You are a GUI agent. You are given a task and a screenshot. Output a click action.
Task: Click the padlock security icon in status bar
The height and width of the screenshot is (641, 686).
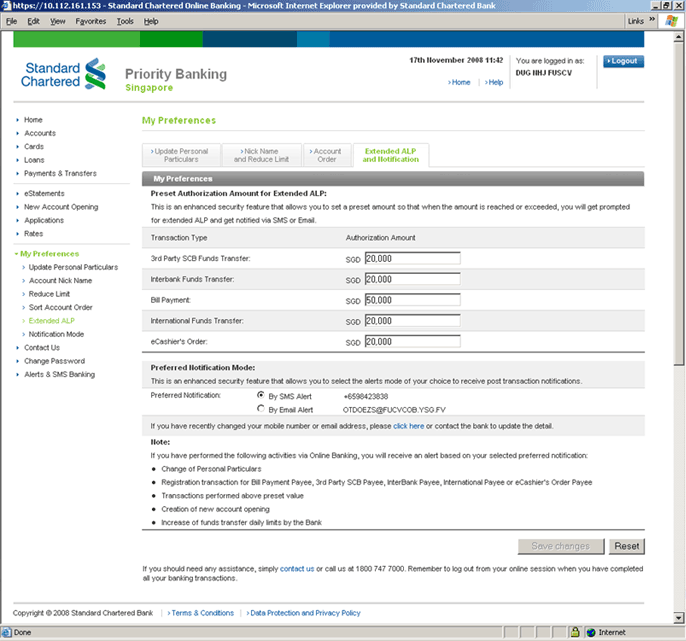click(x=575, y=632)
